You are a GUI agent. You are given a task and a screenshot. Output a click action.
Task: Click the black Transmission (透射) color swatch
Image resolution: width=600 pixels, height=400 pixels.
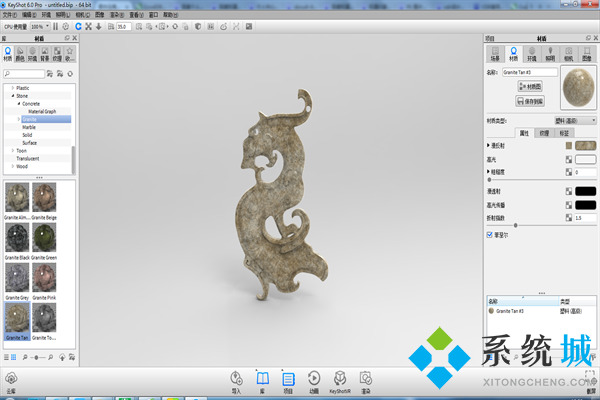coord(585,189)
